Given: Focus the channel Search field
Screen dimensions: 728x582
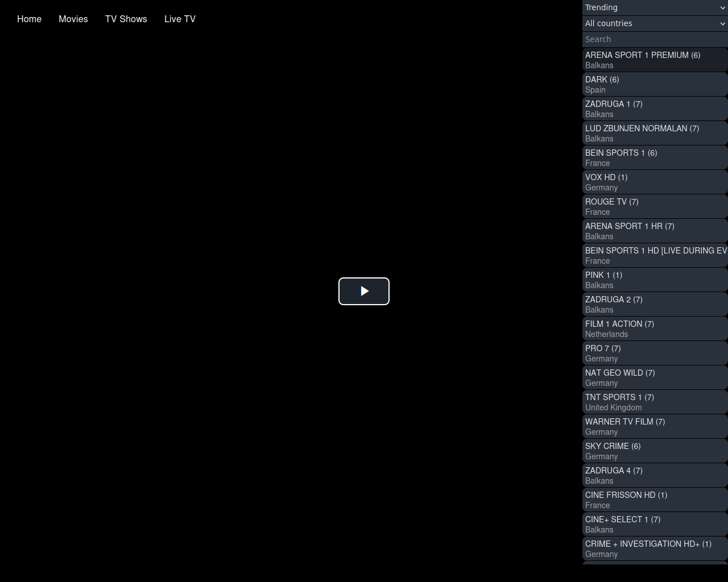Looking at the screenshot, I should (655, 39).
